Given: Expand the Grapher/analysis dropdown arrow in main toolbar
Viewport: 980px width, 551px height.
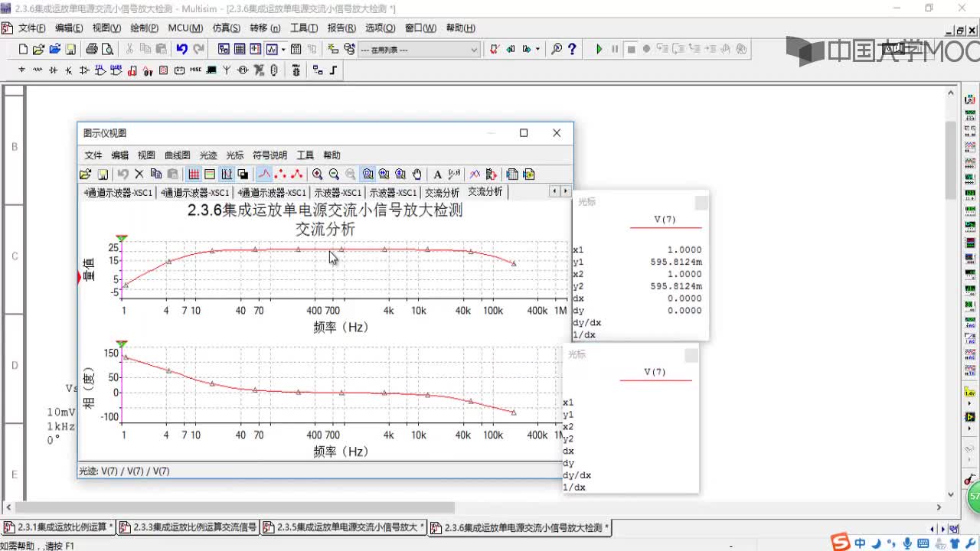Looking at the screenshot, I should pyautogui.click(x=283, y=49).
